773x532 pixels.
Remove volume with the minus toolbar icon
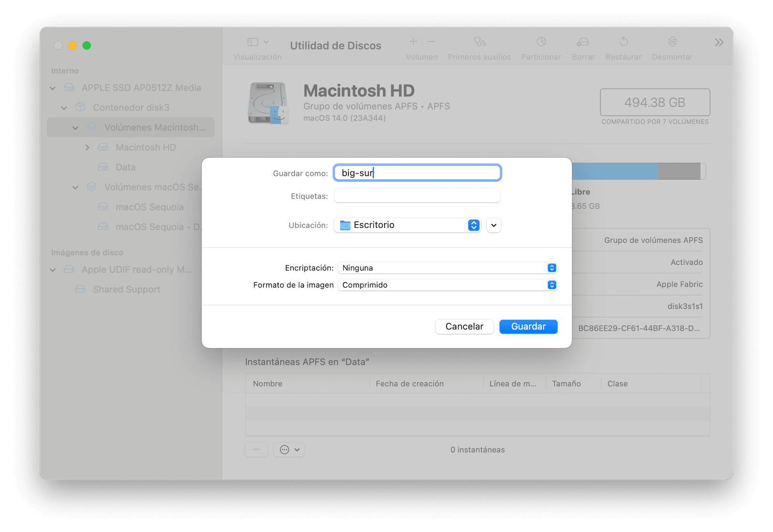pos(431,42)
